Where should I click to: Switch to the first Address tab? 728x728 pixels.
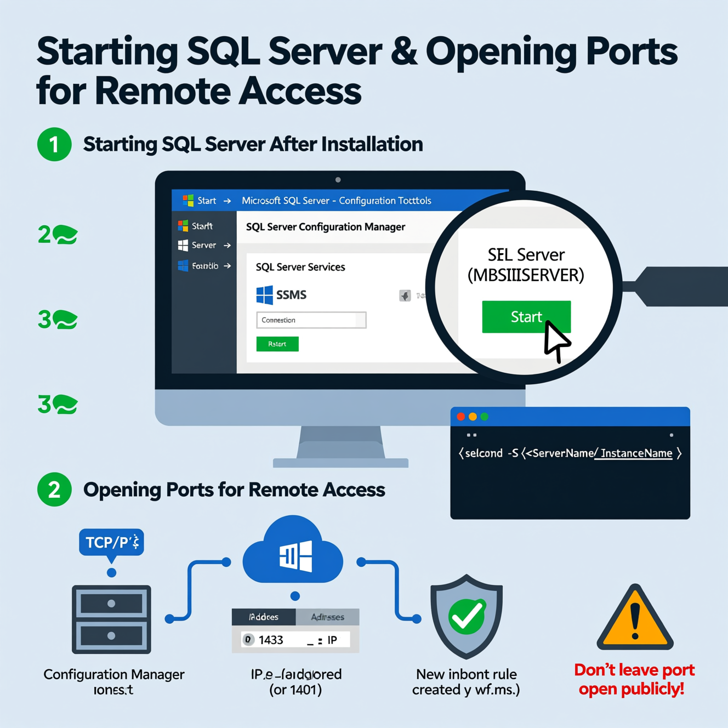tap(264, 617)
